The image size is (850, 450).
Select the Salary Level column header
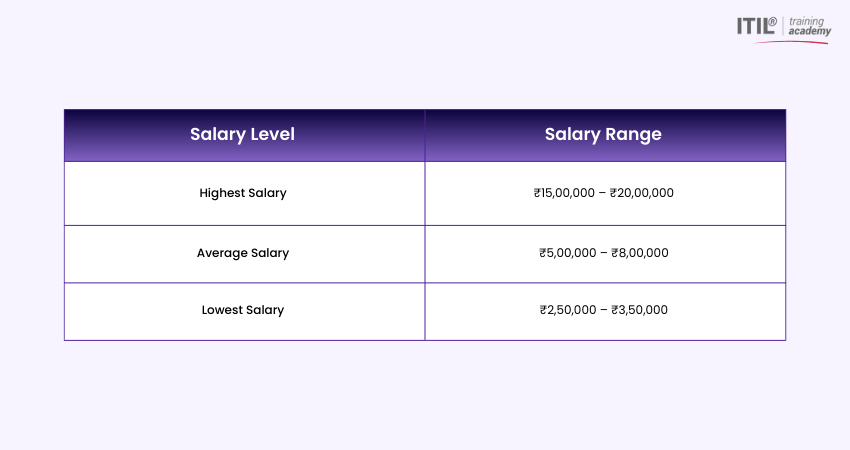pyautogui.click(x=244, y=135)
